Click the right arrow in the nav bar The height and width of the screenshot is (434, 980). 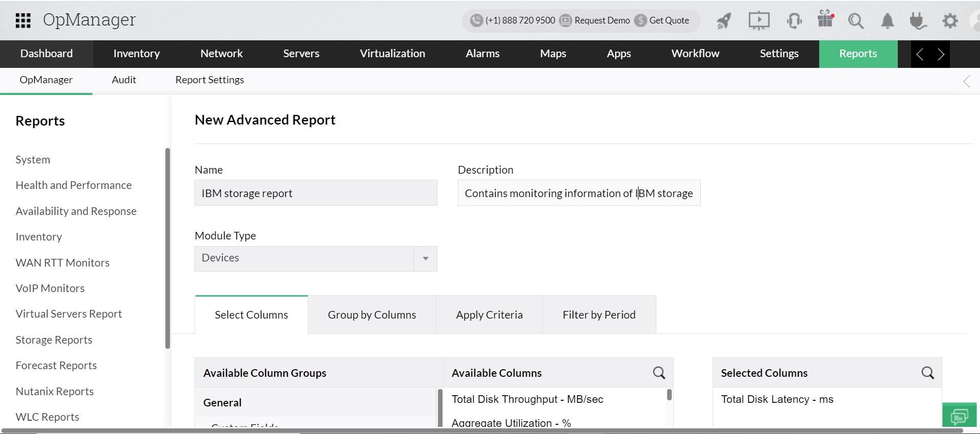[x=941, y=54]
